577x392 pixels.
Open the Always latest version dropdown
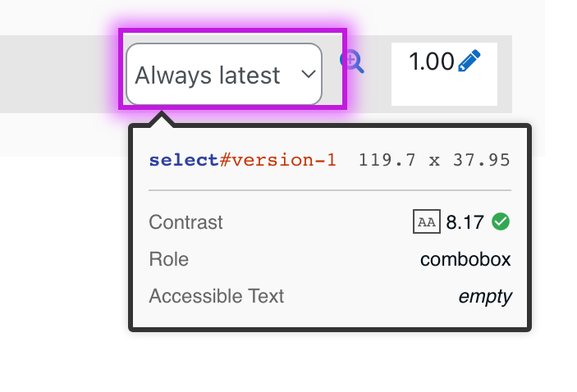tap(224, 75)
